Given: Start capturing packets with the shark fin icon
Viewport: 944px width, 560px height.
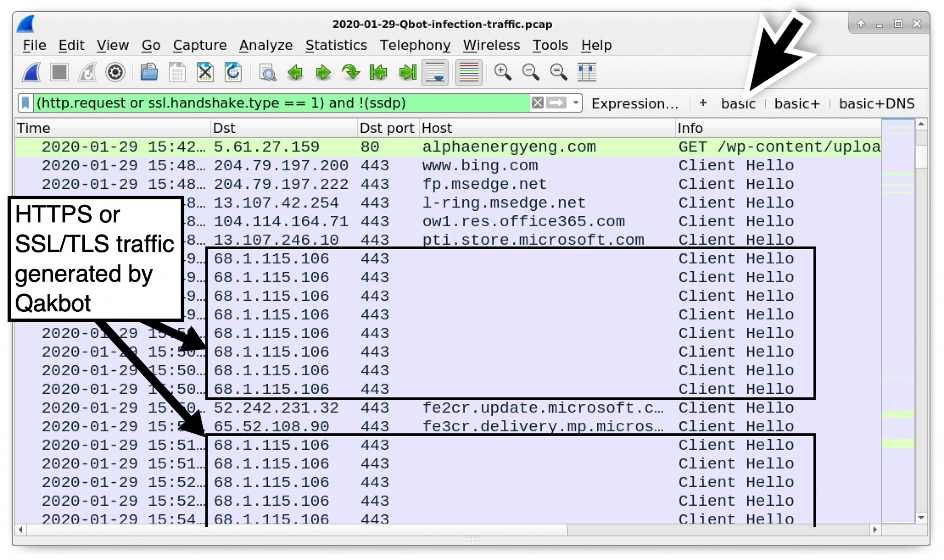Looking at the screenshot, I should tap(32, 72).
